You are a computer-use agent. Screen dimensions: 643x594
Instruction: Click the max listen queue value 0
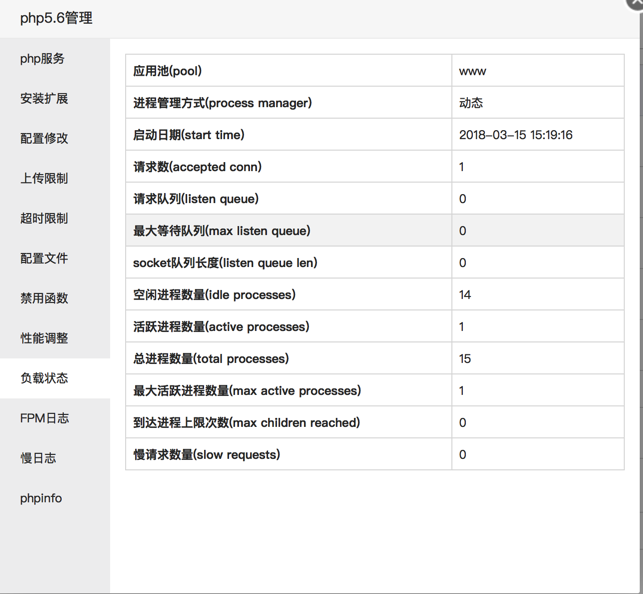click(463, 231)
